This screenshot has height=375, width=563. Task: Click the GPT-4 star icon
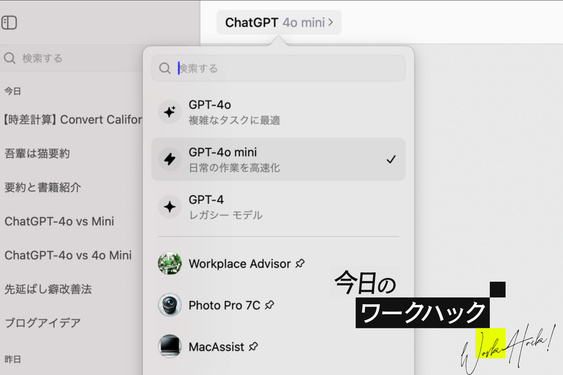(170, 207)
